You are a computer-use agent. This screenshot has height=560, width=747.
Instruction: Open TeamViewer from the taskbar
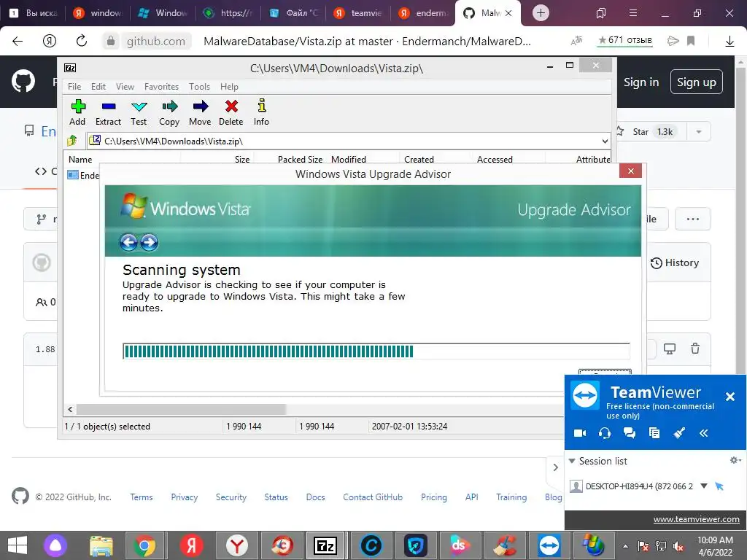549,545
